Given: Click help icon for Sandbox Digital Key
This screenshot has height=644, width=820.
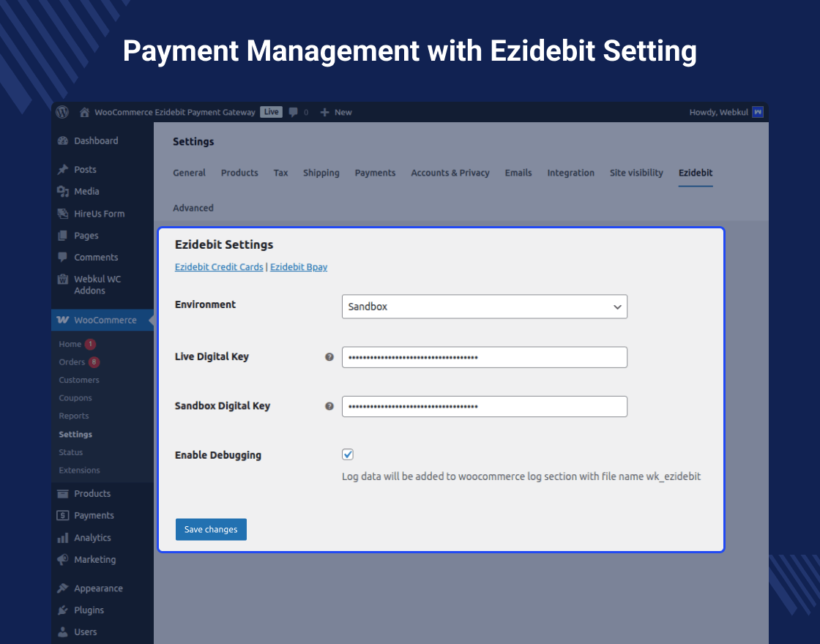Looking at the screenshot, I should coord(329,406).
